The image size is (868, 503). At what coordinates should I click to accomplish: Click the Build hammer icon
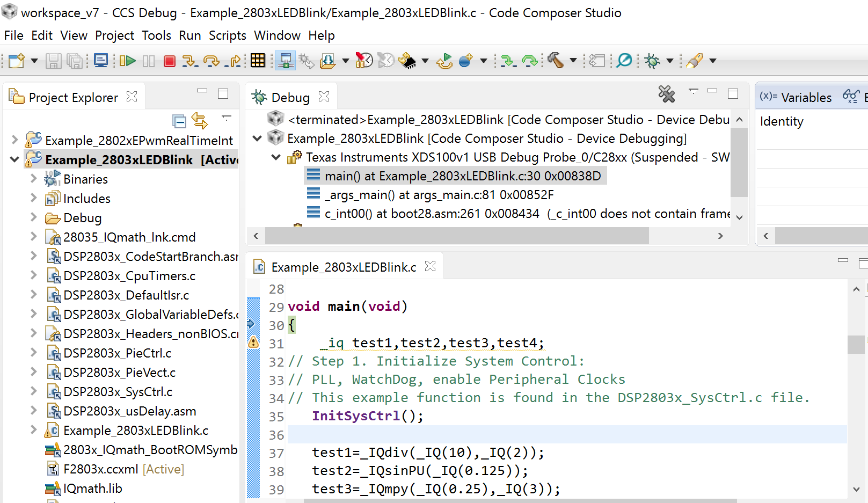[556, 60]
